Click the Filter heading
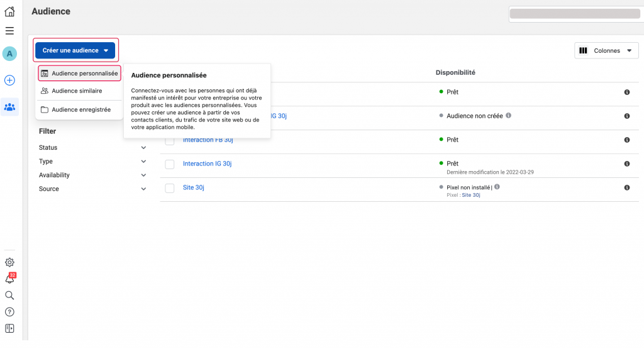Image resolution: width=644 pixels, height=349 pixels. (x=47, y=131)
